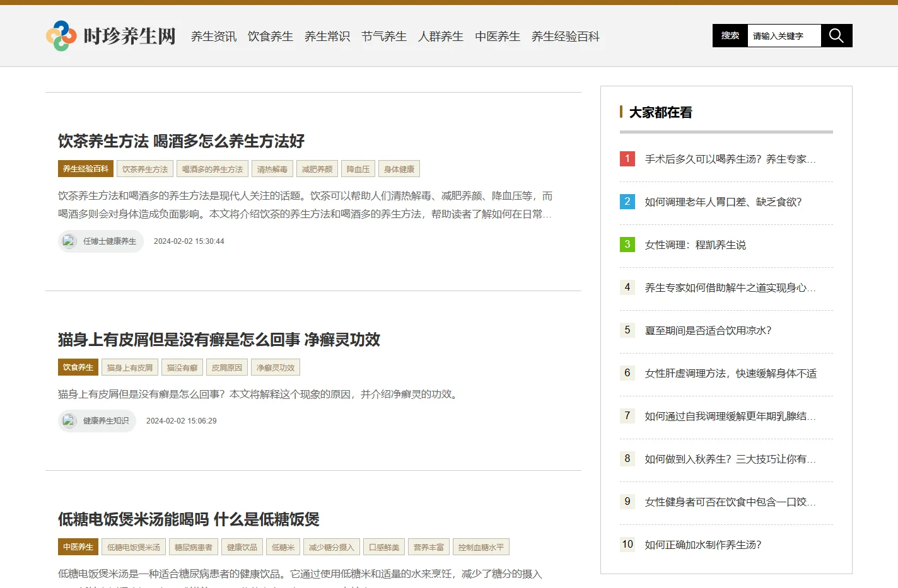The image size is (898, 588).
Task: Select the 喝酒多的养生方法 tag
Action: point(213,169)
